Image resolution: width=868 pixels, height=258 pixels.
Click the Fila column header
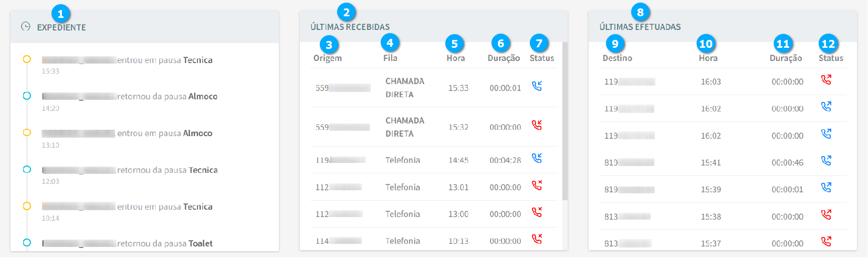[390, 58]
